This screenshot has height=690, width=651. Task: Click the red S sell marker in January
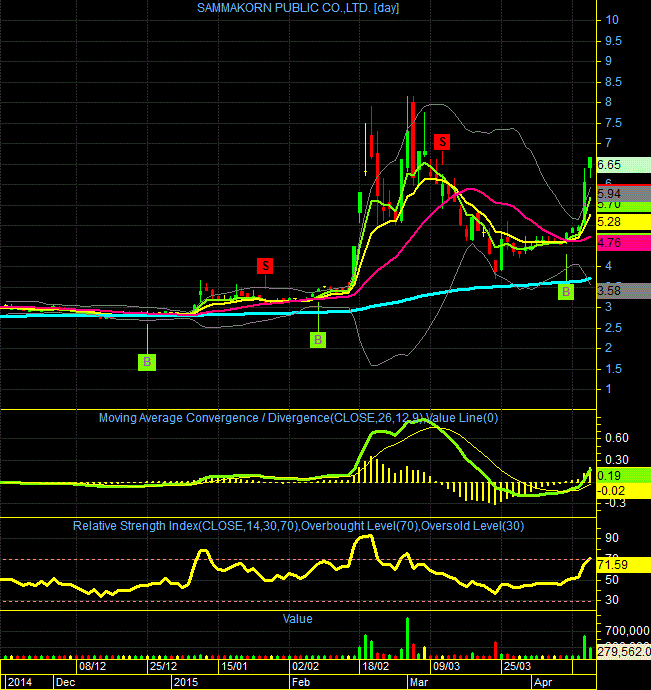tap(265, 266)
